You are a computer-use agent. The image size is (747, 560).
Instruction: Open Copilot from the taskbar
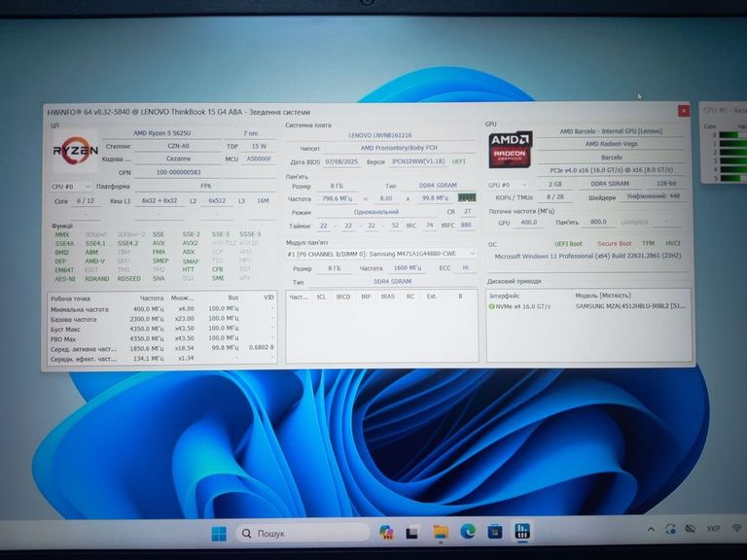[x=386, y=532]
